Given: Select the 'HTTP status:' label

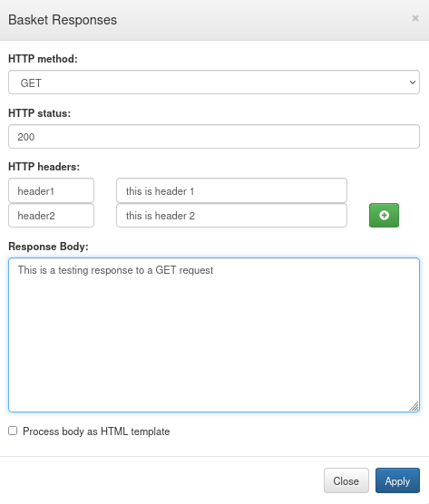Looking at the screenshot, I should 39,113.
